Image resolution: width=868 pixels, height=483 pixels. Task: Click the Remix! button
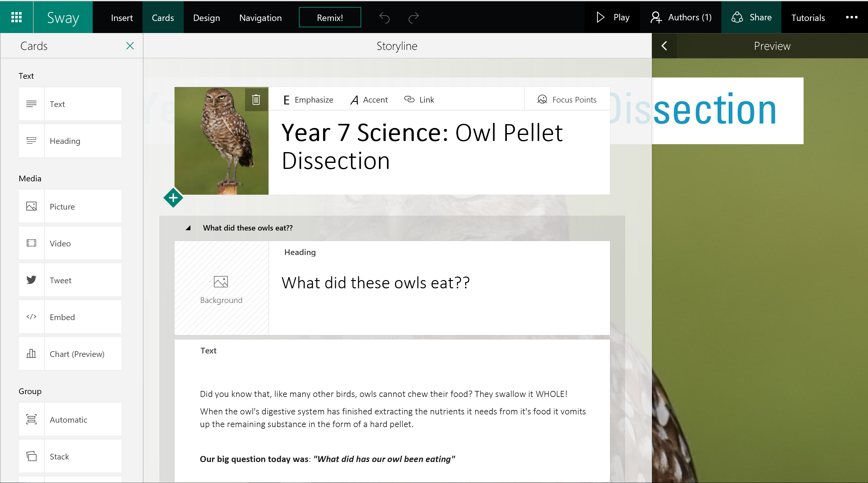coord(329,17)
